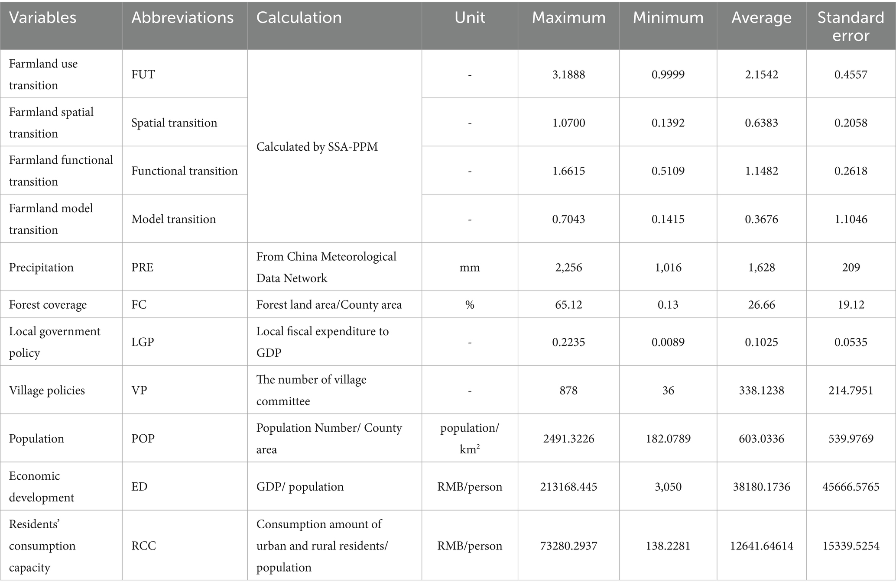Image resolution: width=896 pixels, height=588 pixels.
Task: Select the Forest coverage row label
Action: [x=48, y=305]
